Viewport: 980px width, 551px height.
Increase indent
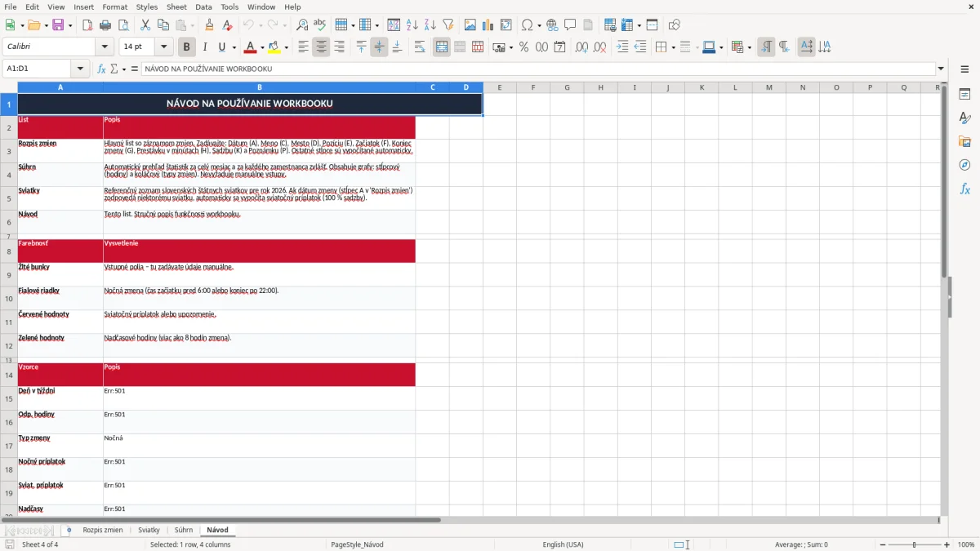tap(622, 47)
